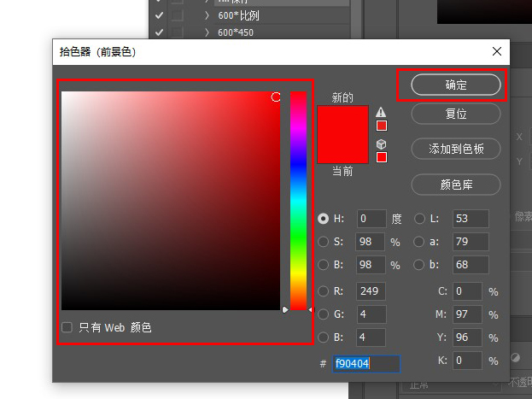Enable the 只有 Web 颜色 checkbox
532x399 pixels.
coord(67,327)
